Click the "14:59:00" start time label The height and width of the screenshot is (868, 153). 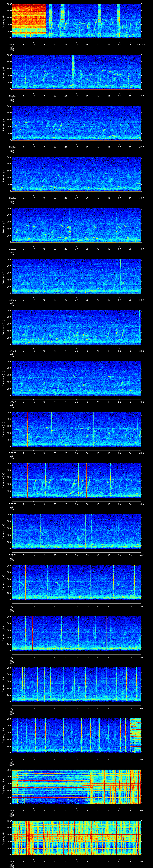(x=12, y=44)
